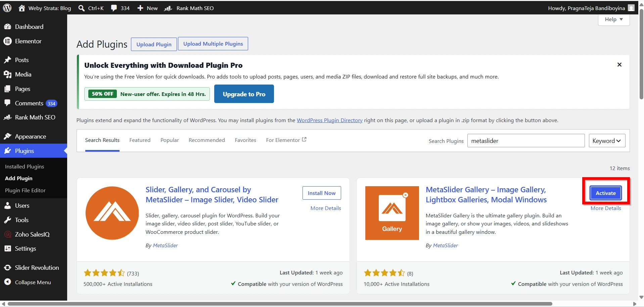
Task: Click the 50% OFF badge
Action: 102,94
